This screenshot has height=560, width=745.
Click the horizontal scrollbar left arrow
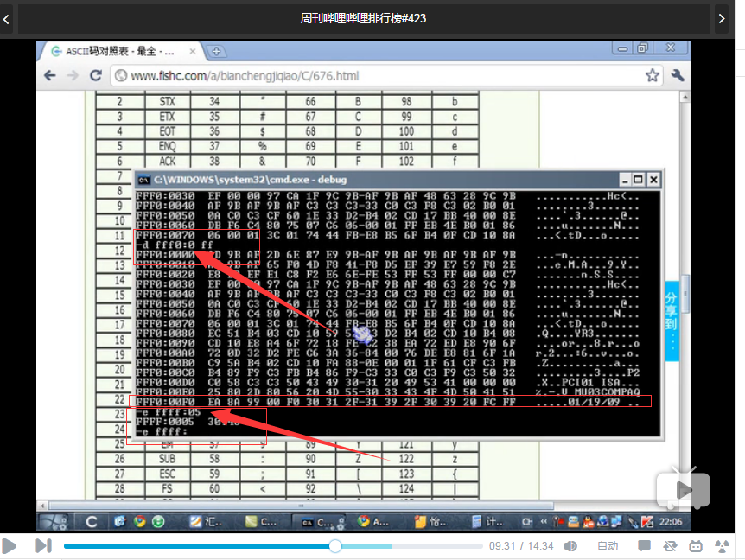[x=42, y=506]
